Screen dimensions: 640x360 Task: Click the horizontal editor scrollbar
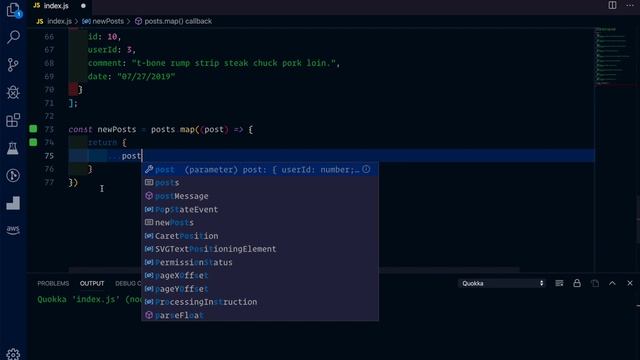[x=294, y=270]
